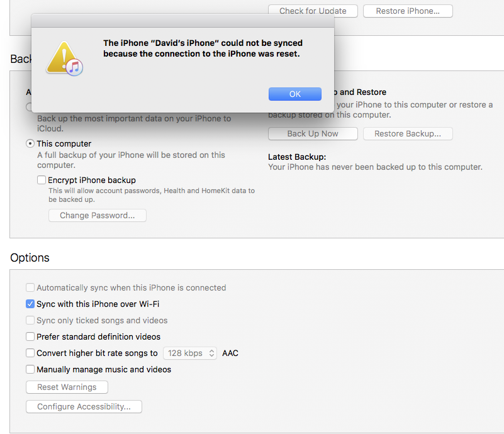Click the sync error message text in dialog
Image resolution: width=504 pixels, height=434 pixels.
(x=203, y=48)
